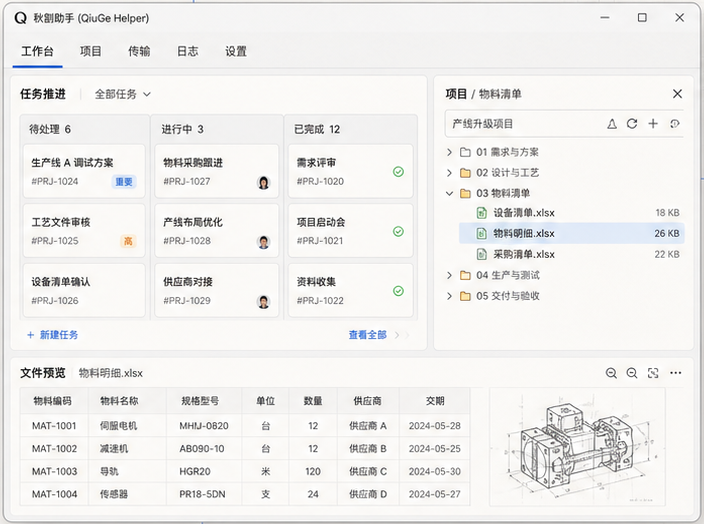Click completed checkmark on 资料收集
704x524 pixels.
[398, 291]
